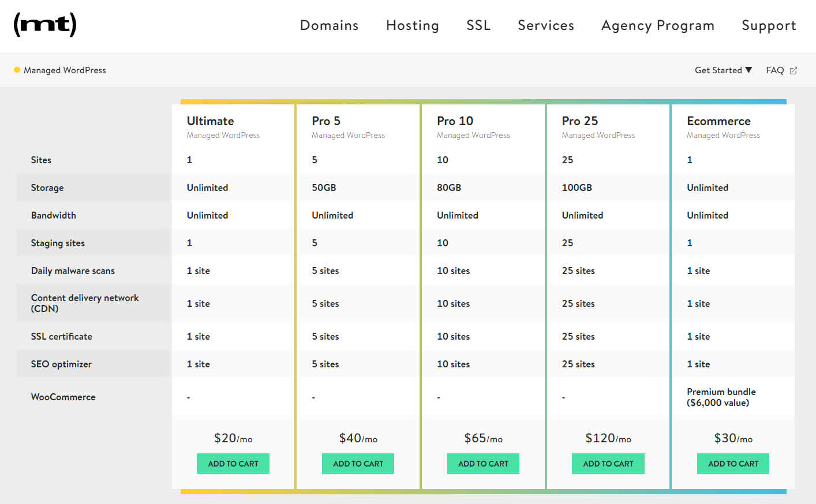This screenshot has height=504, width=816.
Task: Click the $65/mo Pro 10 price
Action: tap(482, 438)
